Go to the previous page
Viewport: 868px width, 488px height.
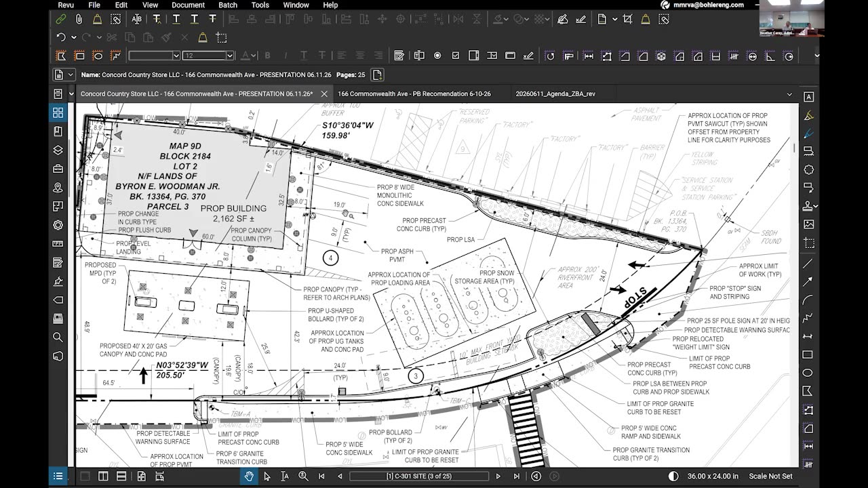point(340,476)
